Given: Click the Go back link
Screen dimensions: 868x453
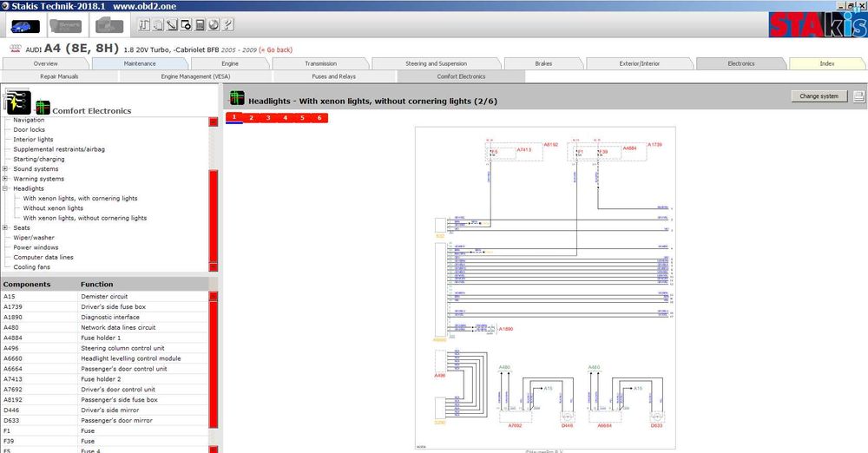Looking at the screenshot, I should coord(276,49).
